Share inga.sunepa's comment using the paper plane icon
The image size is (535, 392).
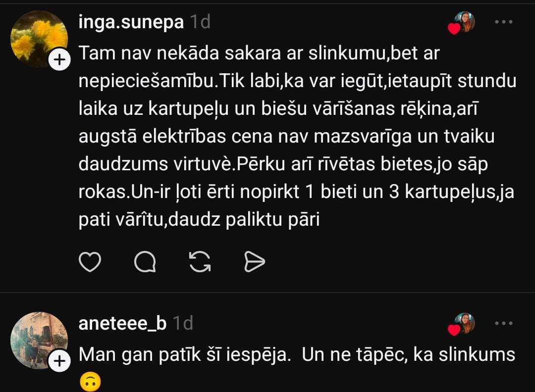pos(255,262)
